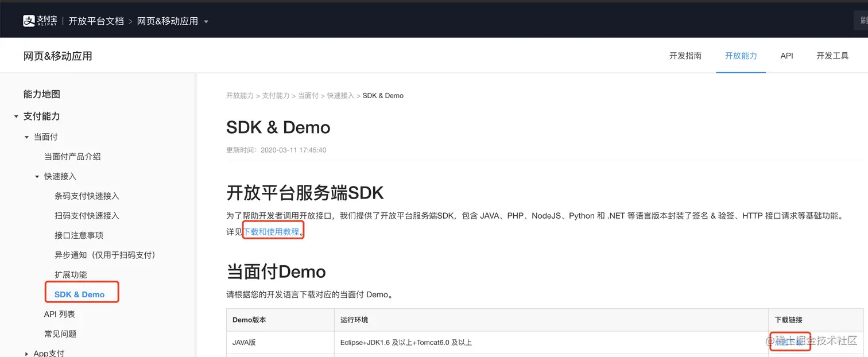Collapse the 当面付 tree arrow
The width and height of the screenshot is (868, 357).
(26, 137)
